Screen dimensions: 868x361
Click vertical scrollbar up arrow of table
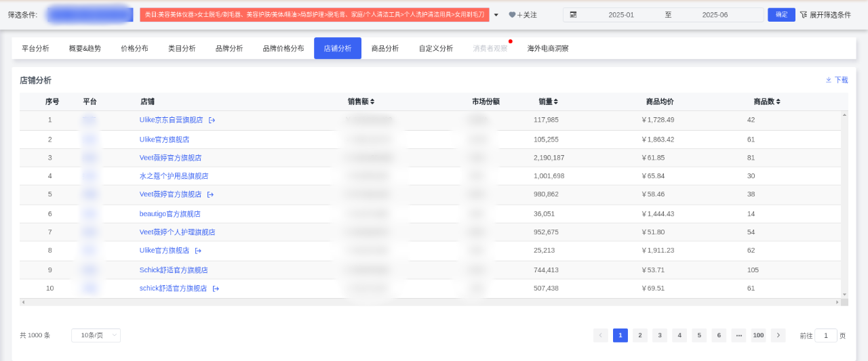tap(844, 114)
